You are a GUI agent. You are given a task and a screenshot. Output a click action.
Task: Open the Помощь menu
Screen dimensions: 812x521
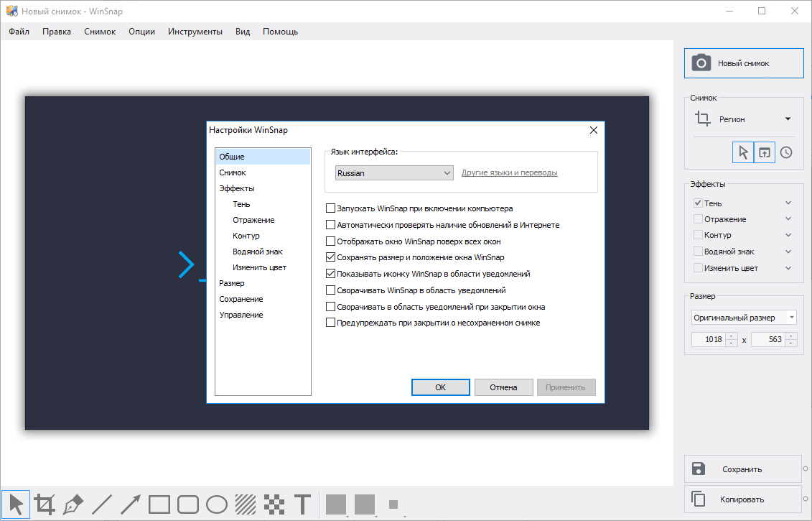click(280, 32)
